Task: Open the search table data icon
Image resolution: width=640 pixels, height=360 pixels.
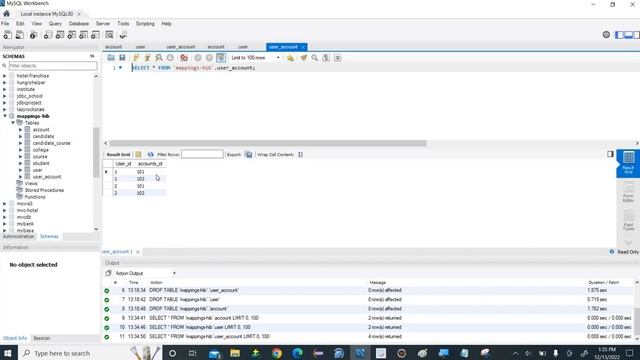Action: 109,35
